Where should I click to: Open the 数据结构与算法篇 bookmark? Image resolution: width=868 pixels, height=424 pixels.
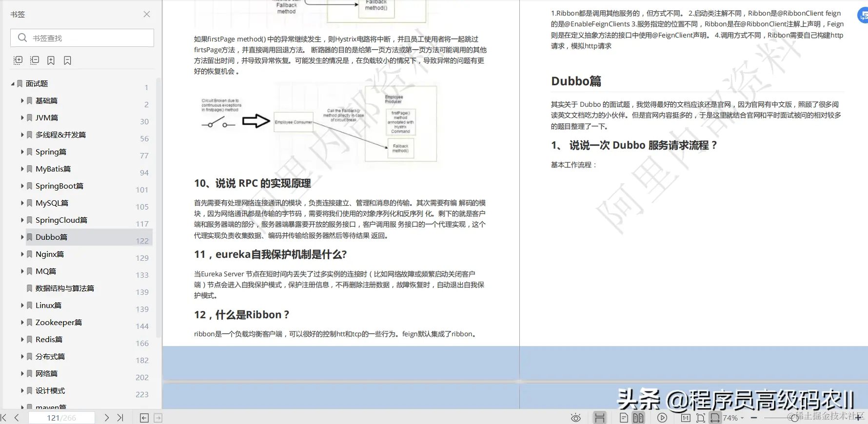pyautogui.click(x=64, y=288)
